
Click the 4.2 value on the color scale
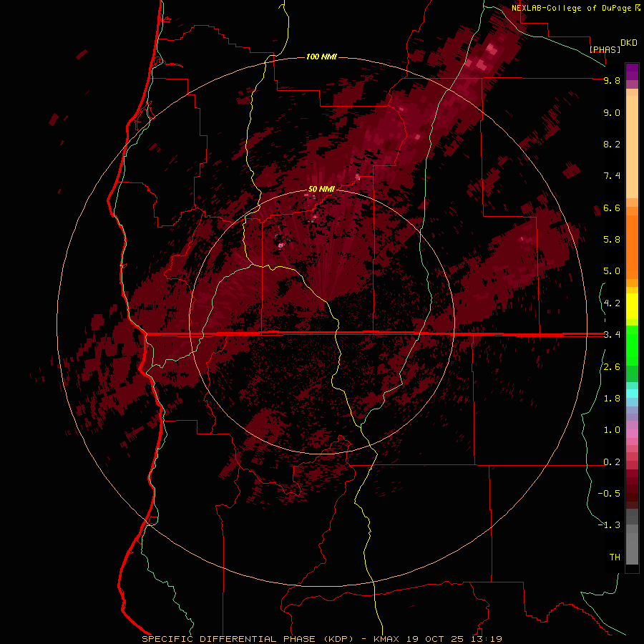612,303
